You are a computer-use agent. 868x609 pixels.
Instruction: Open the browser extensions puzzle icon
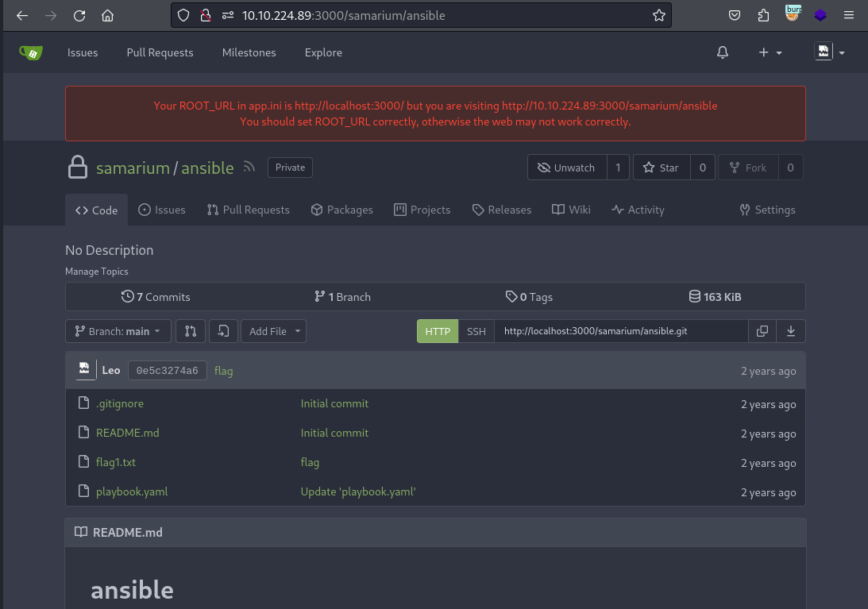[763, 16]
